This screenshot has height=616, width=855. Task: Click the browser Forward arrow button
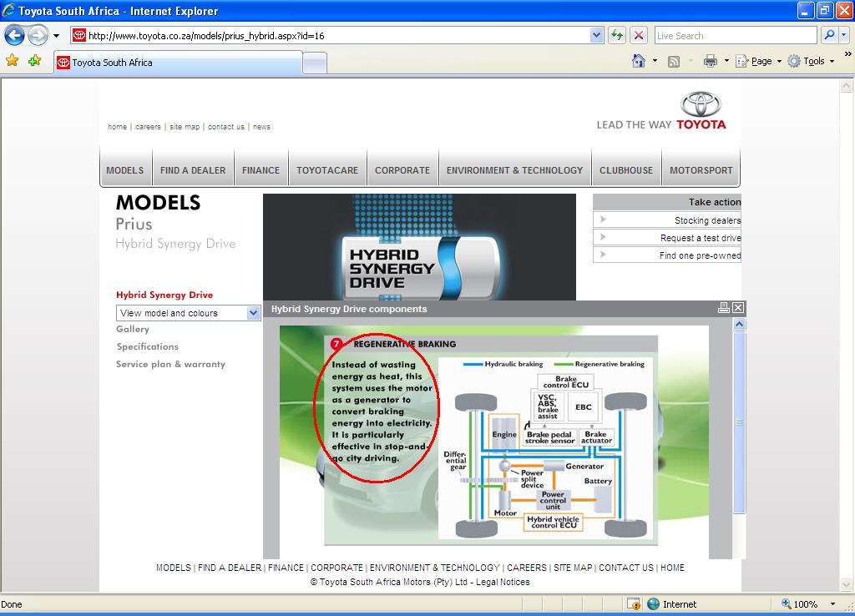pyautogui.click(x=38, y=36)
